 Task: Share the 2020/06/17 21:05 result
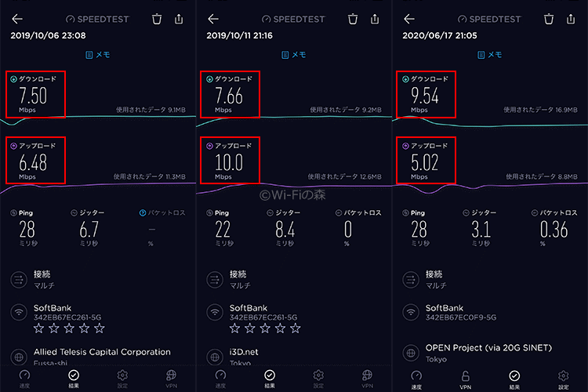coord(571,19)
